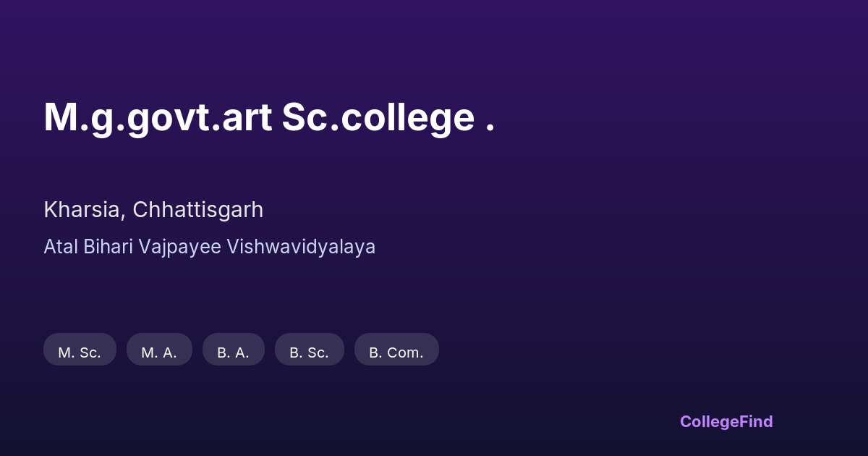Click the word Atal
This screenshot has width=868, height=456.
tap(61, 247)
